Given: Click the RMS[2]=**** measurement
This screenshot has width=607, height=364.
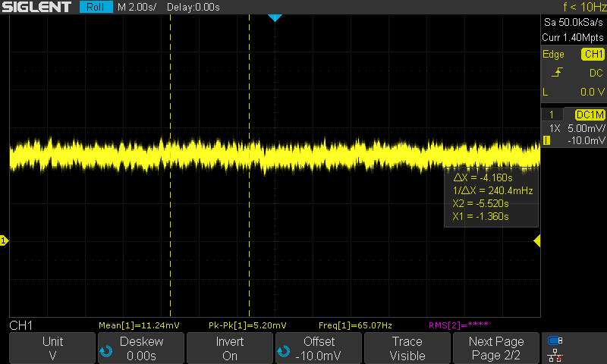Looking at the screenshot, I should tap(458, 325).
